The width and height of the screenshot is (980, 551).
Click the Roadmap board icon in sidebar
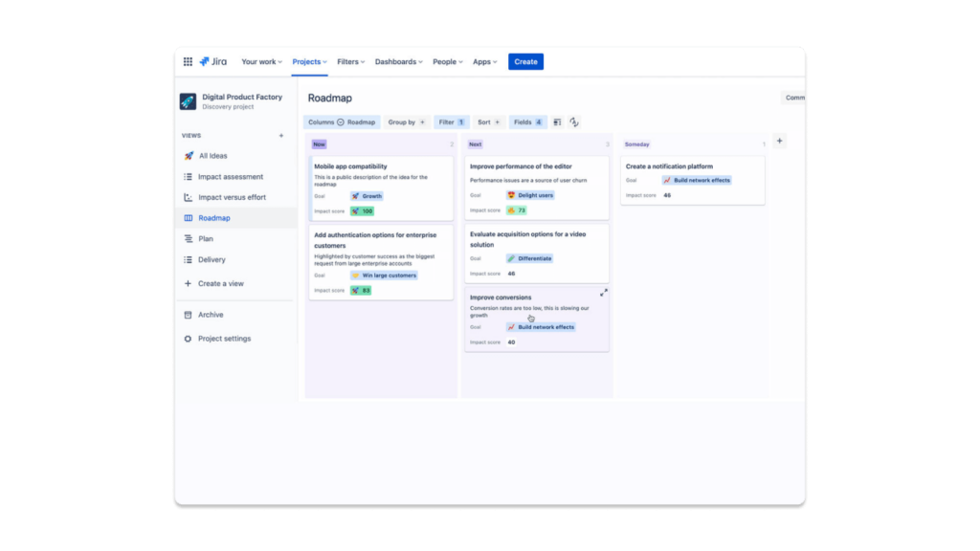[x=188, y=218]
